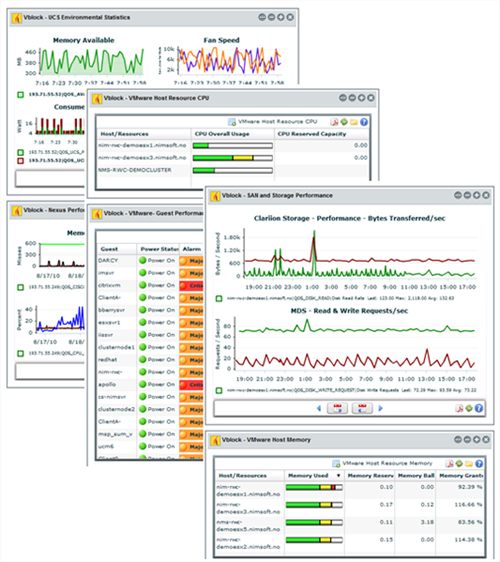Image resolution: width=500 pixels, height=562 pixels.
Task: Click CPU usage bar for NMS-RWC-DEMOCLUSTER
Action: click(x=233, y=170)
